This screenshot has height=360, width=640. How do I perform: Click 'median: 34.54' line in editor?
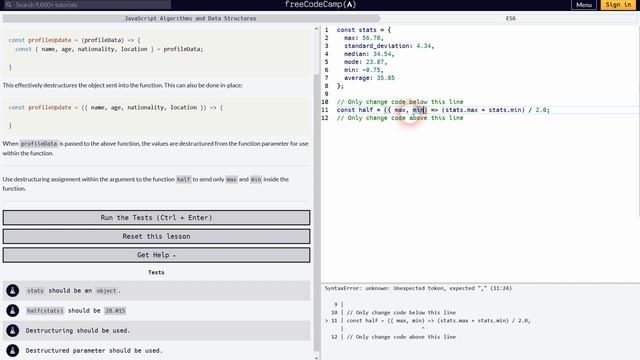[369, 54]
